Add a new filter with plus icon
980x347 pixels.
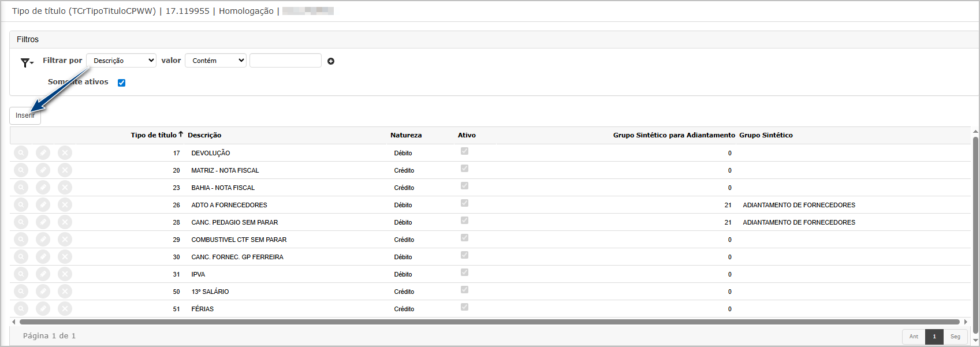tap(331, 61)
